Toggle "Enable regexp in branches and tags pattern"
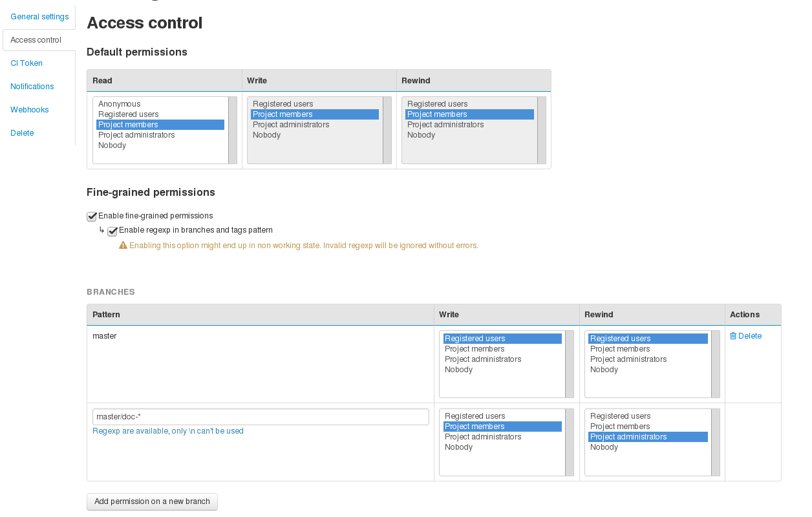The width and height of the screenshot is (812, 517). (112, 230)
